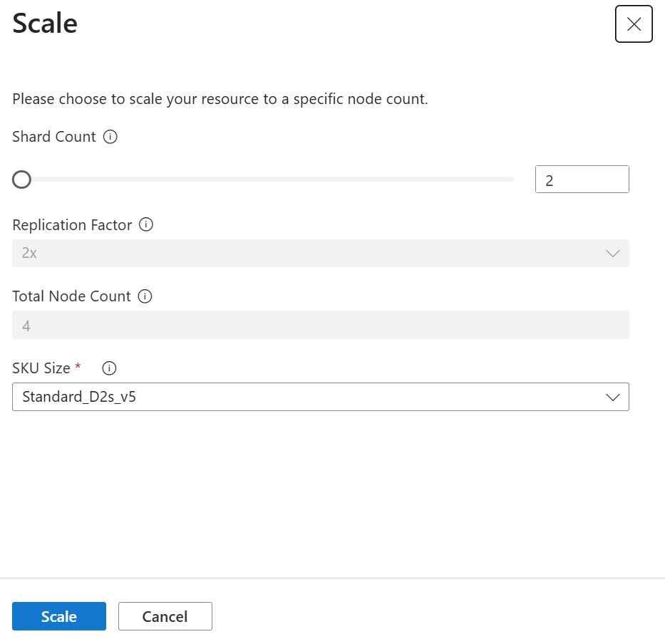Click the Replication Factor 2x dropdown
Screen dimensions: 665x644
321,254
